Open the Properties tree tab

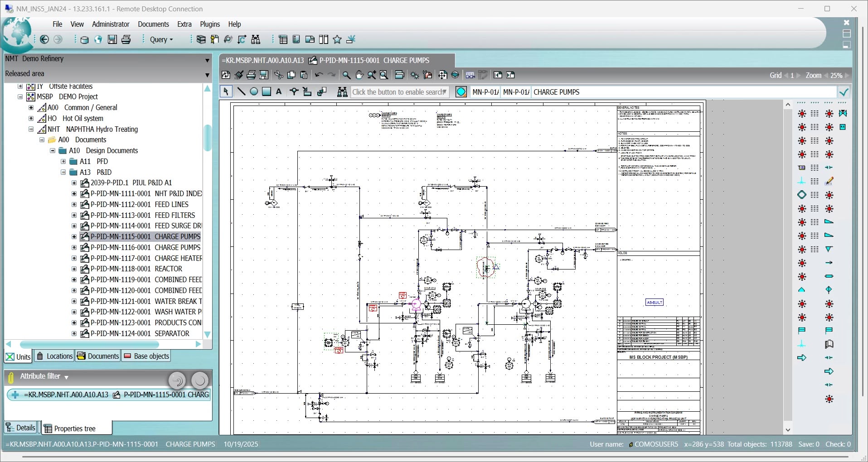75,428
